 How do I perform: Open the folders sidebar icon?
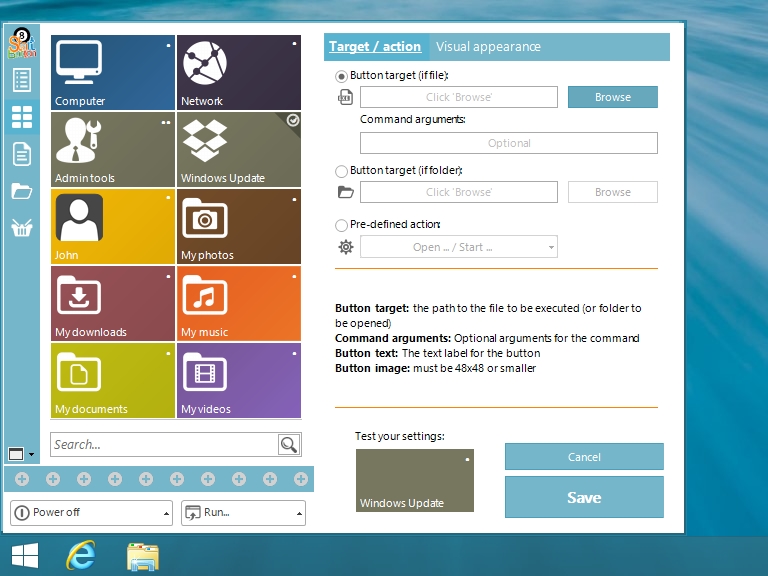tap(22, 191)
